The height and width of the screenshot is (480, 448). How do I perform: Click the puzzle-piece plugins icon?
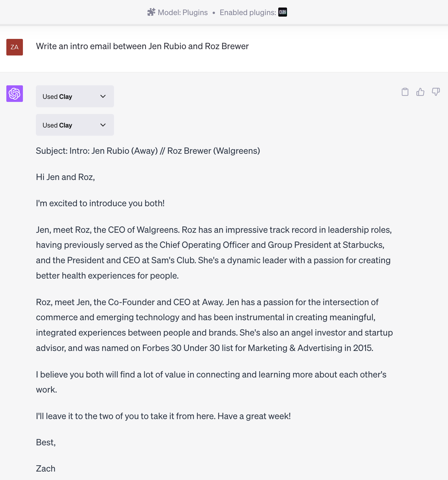click(151, 12)
